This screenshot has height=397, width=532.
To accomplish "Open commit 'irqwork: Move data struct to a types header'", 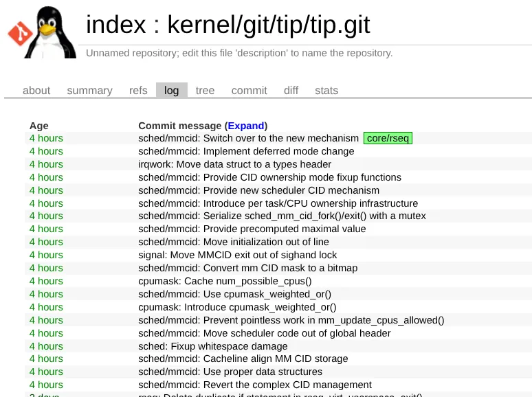I will pos(234,164).
